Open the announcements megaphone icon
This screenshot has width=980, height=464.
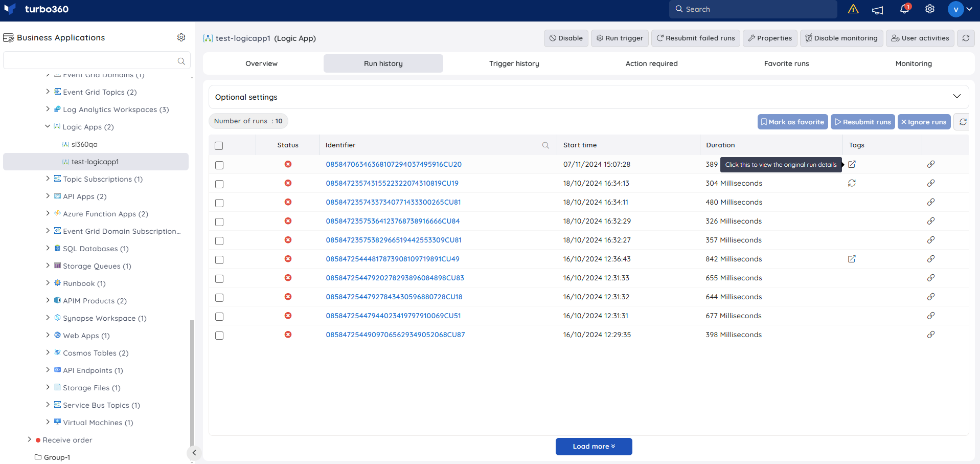click(x=878, y=10)
